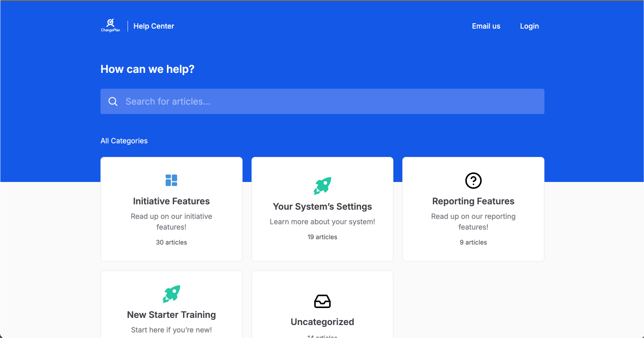Select the grid icon above Initiative Features
The image size is (644, 338).
click(x=171, y=180)
